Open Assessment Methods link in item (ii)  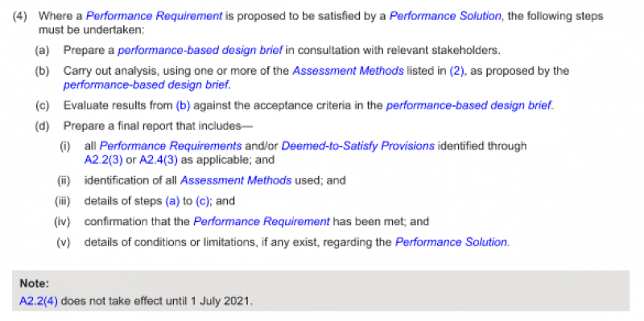[x=236, y=181]
